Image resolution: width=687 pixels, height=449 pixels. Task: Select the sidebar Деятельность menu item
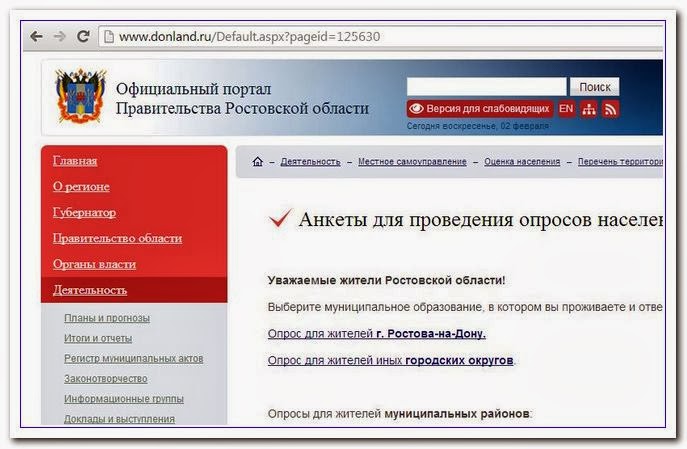coord(134,290)
